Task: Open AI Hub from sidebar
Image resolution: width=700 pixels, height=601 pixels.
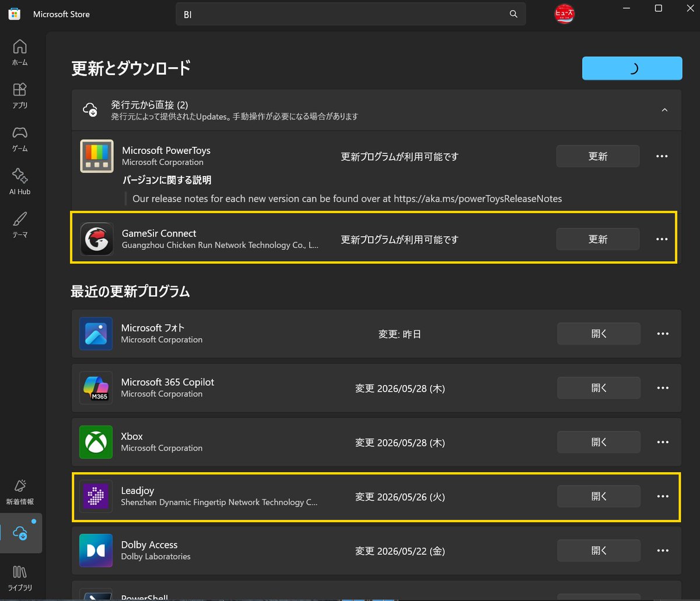Action: coord(20,182)
